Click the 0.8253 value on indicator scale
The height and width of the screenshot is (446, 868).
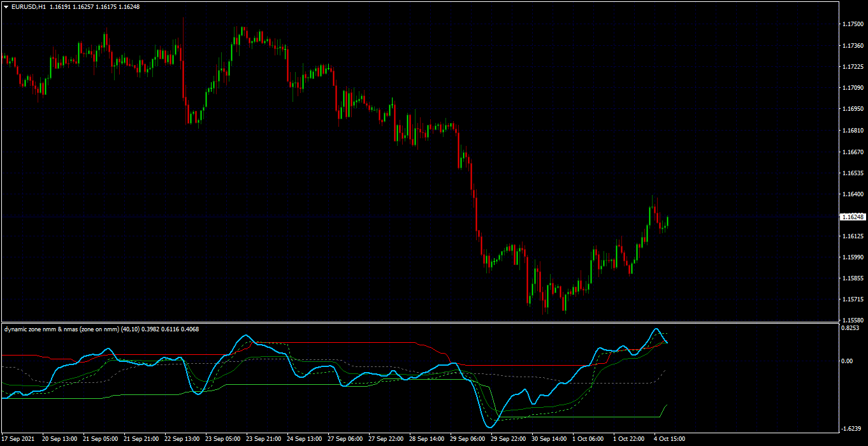coord(851,328)
